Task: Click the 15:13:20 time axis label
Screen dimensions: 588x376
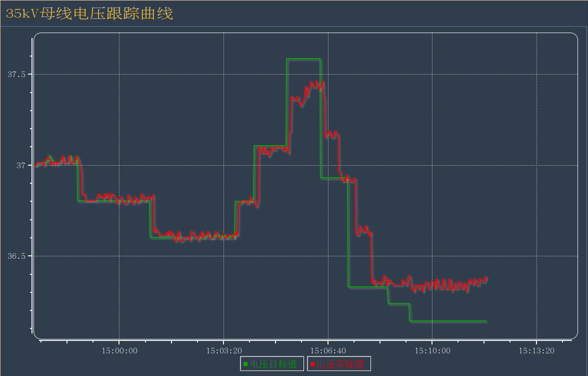Action: (x=536, y=351)
